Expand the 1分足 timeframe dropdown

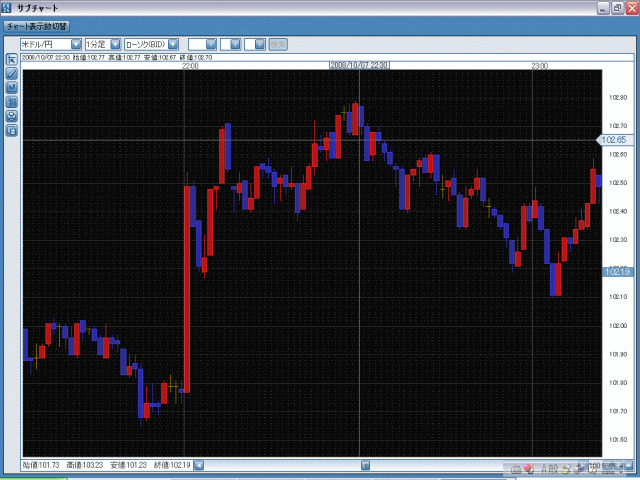(x=115, y=44)
